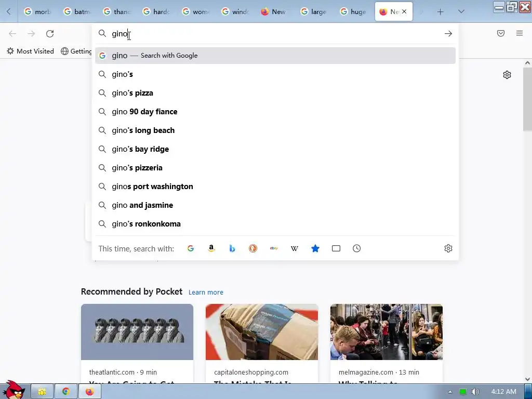Switch to the 'wind' Google tab
Viewport: 532px width, 399px height.
235,11
